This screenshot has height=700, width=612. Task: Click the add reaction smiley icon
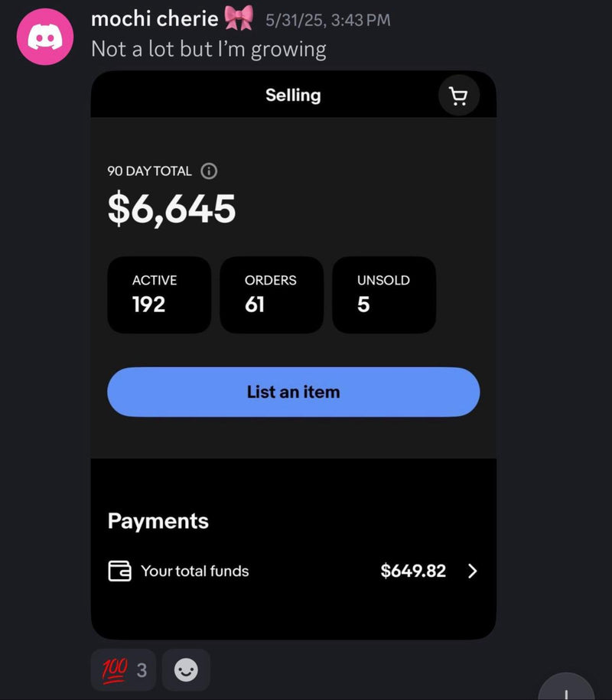click(x=186, y=670)
